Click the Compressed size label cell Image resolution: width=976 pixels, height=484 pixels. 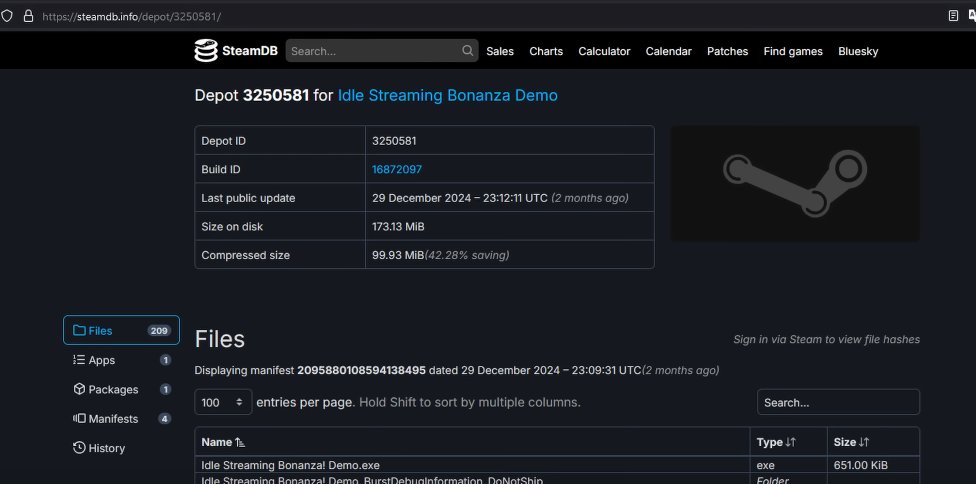[280, 255]
